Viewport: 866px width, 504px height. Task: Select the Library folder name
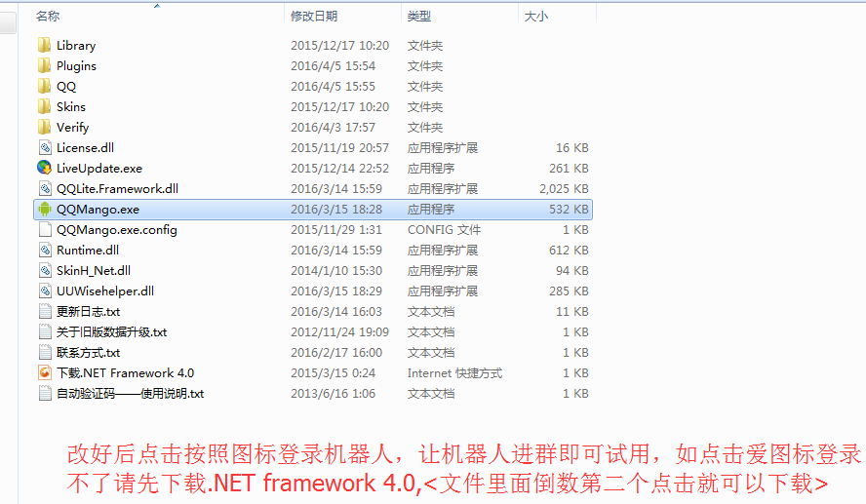pos(76,45)
